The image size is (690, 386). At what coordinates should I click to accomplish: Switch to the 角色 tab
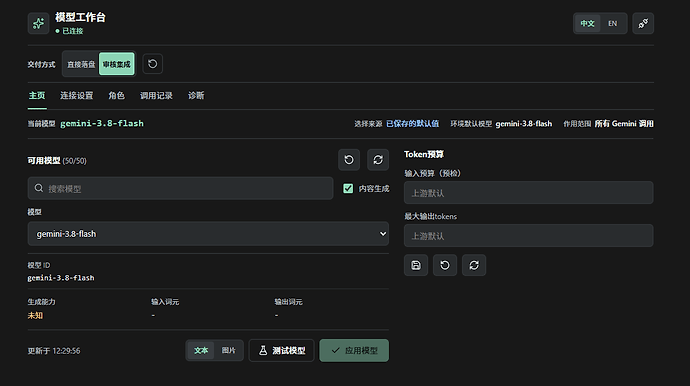tap(117, 96)
